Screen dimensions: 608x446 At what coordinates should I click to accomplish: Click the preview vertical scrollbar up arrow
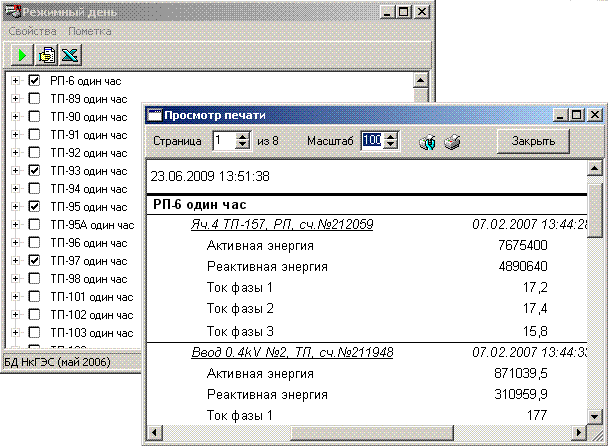coord(594,169)
